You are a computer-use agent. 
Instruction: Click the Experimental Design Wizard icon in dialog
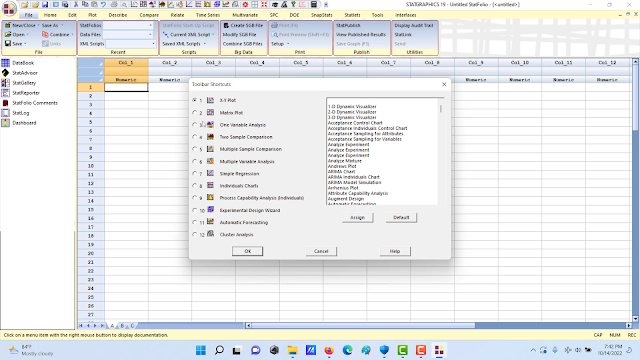point(211,209)
